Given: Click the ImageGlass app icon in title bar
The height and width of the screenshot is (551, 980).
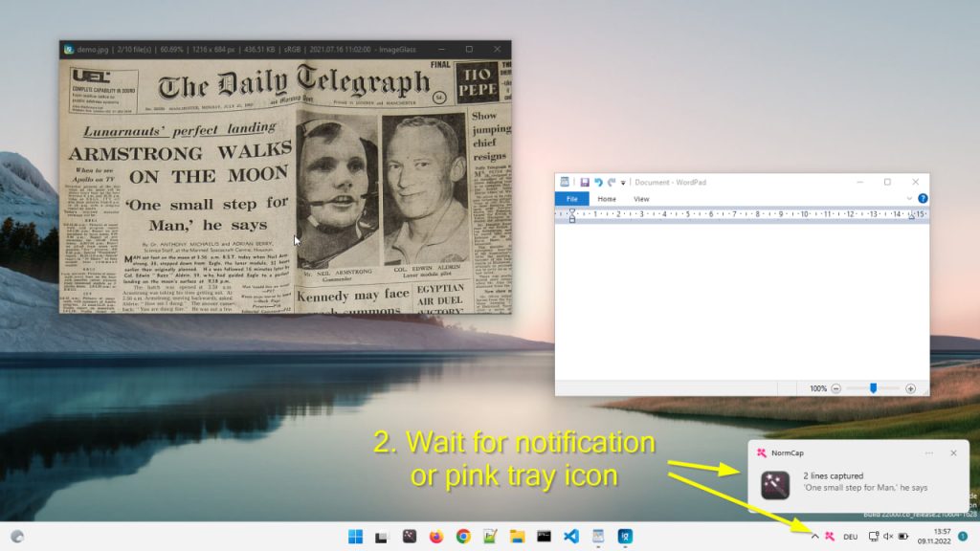Looking at the screenshot, I should (x=69, y=50).
